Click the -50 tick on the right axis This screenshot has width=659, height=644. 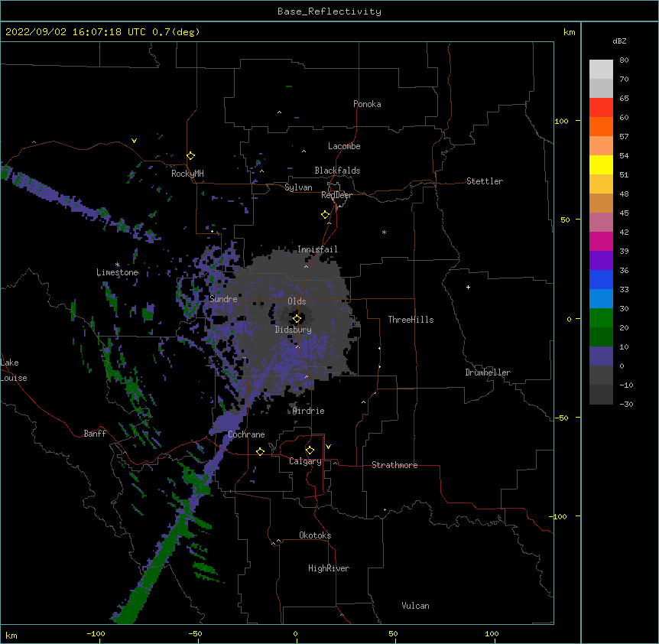tap(561, 418)
